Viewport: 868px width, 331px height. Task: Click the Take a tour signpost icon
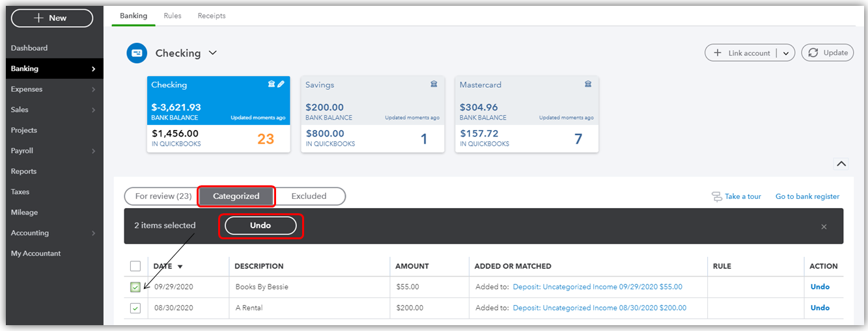point(717,196)
